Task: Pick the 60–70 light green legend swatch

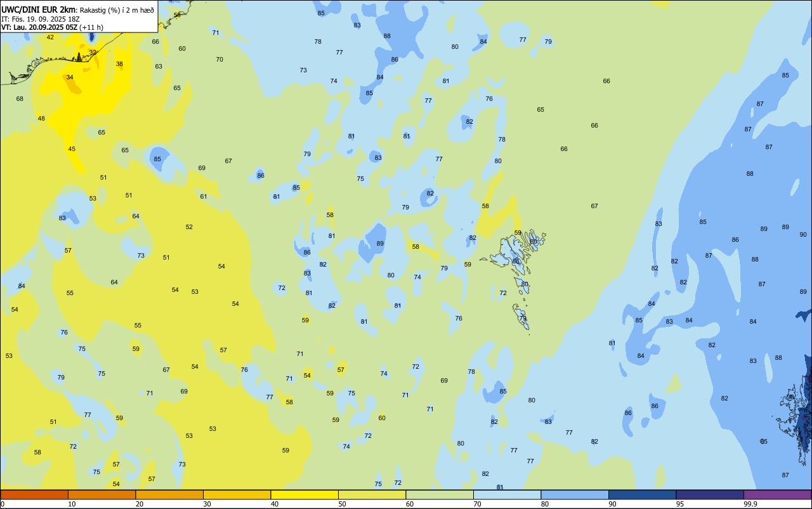Action: point(440,494)
